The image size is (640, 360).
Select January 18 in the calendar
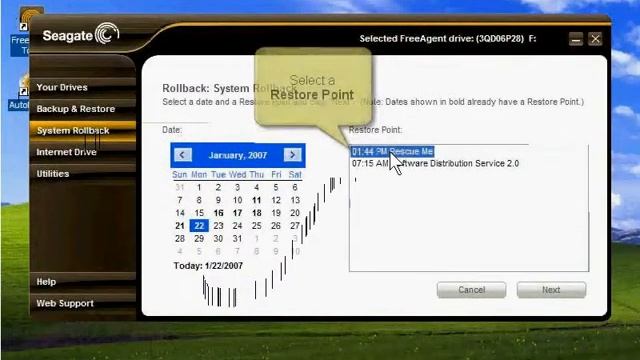(257, 213)
